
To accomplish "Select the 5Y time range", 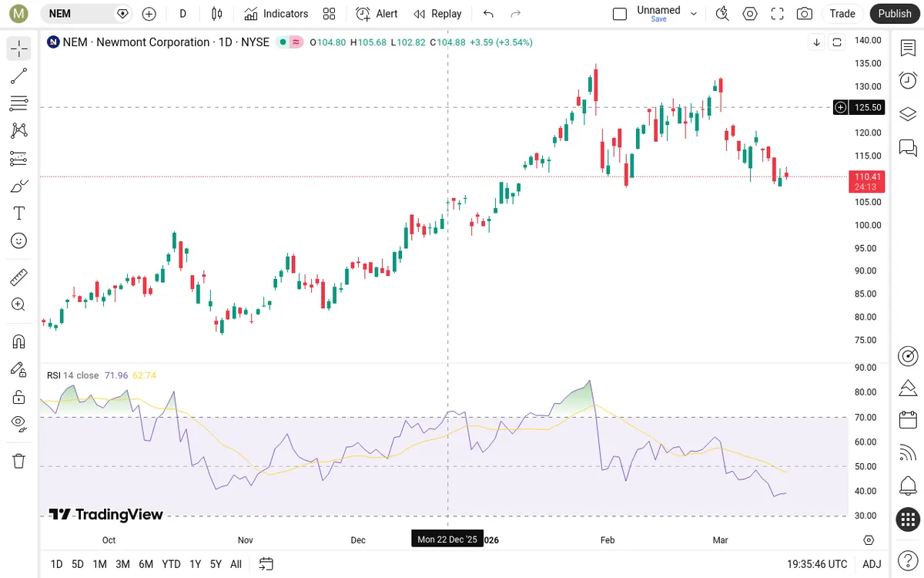I will pos(216,564).
